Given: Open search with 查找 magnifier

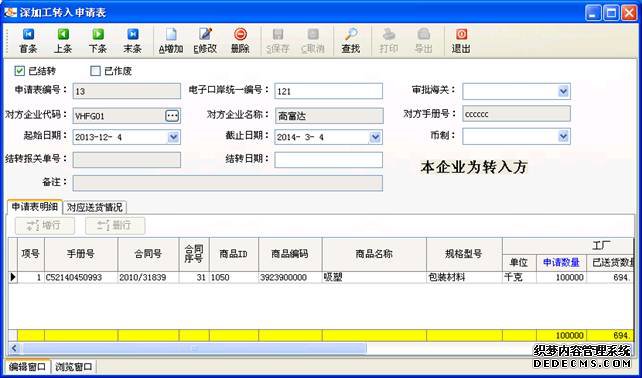Looking at the screenshot, I should coord(351,41).
